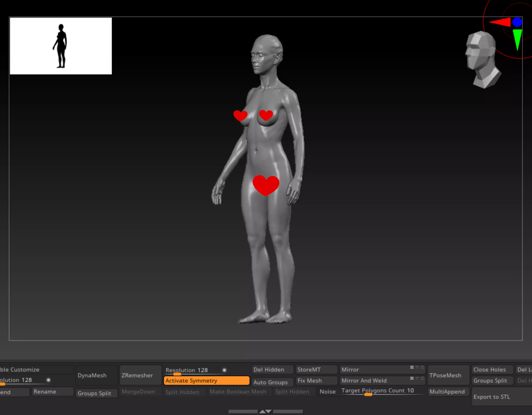
Task: Click the ZRemesher button
Action: (x=141, y=375)
